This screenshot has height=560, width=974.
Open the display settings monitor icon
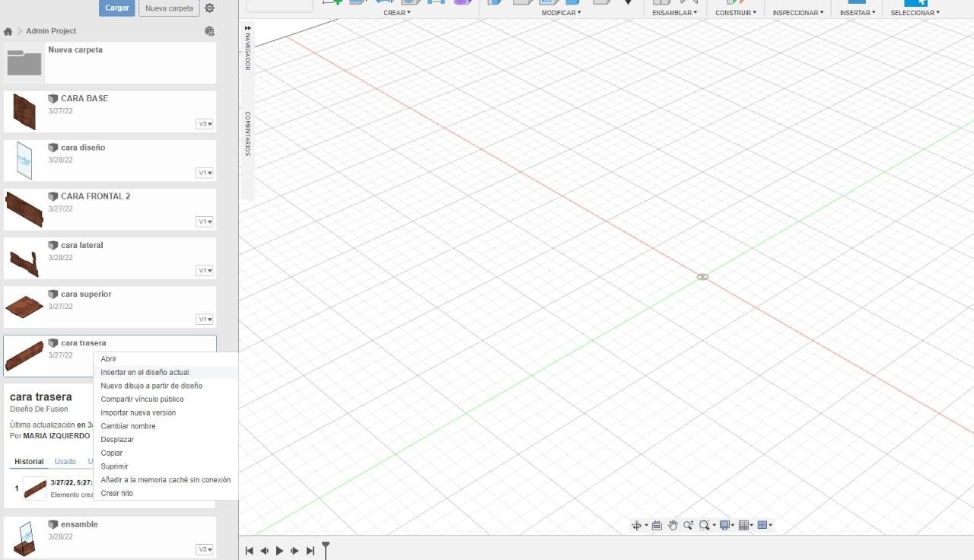coord(727,525)
